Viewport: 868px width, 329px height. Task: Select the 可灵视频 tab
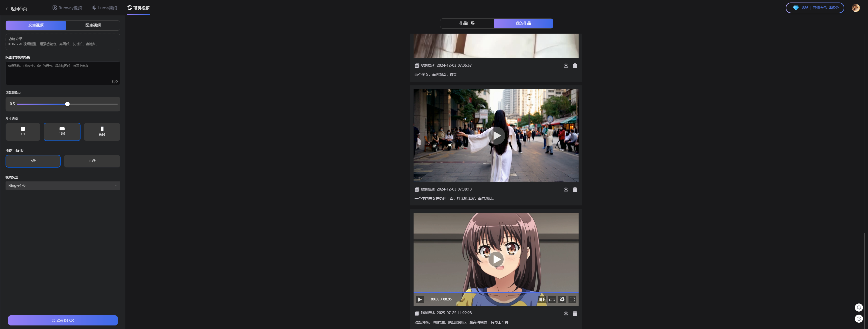click(139, 8)
